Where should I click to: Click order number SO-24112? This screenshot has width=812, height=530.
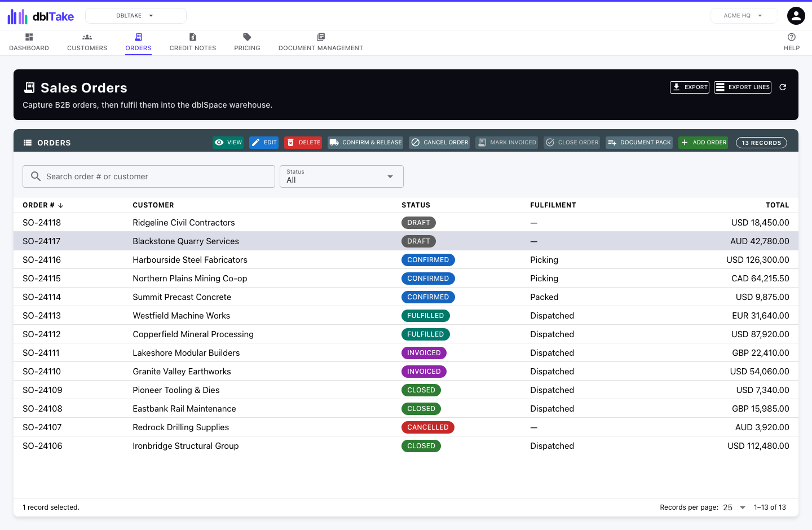(42, 334)
